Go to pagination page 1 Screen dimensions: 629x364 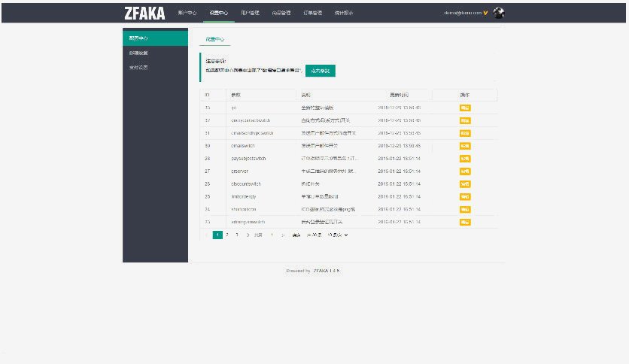(x=217, y=235)
